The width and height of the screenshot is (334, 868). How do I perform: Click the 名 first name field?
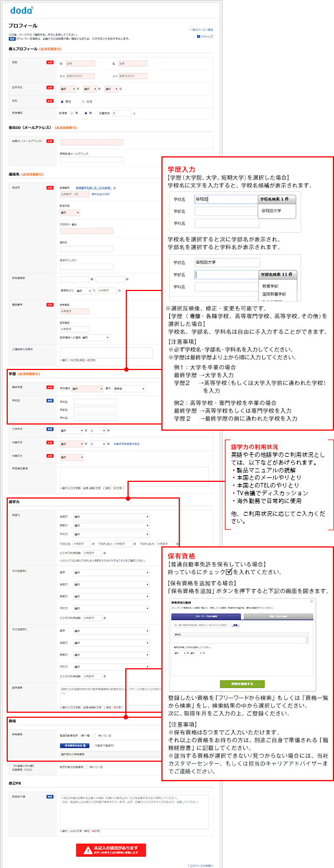coord(132,63)
